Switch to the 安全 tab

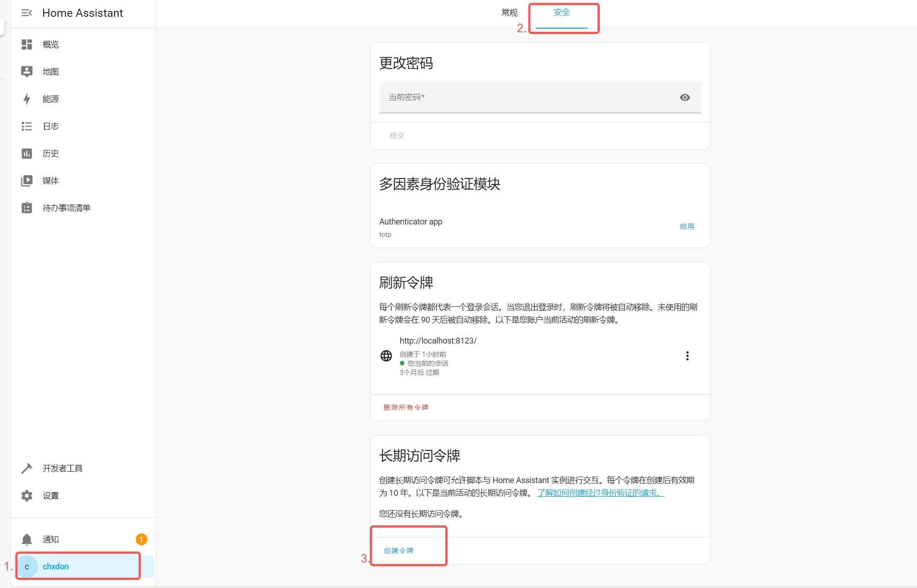tap(562, 13)
